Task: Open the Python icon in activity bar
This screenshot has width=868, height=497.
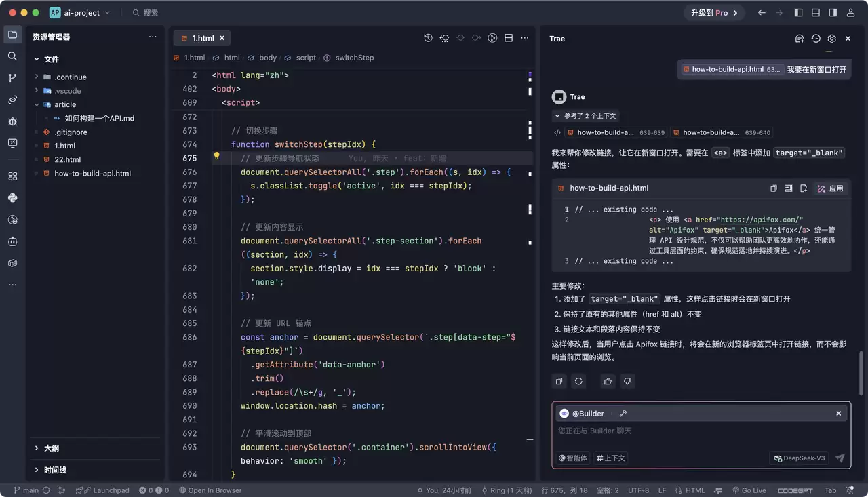Action: point(12,198)
